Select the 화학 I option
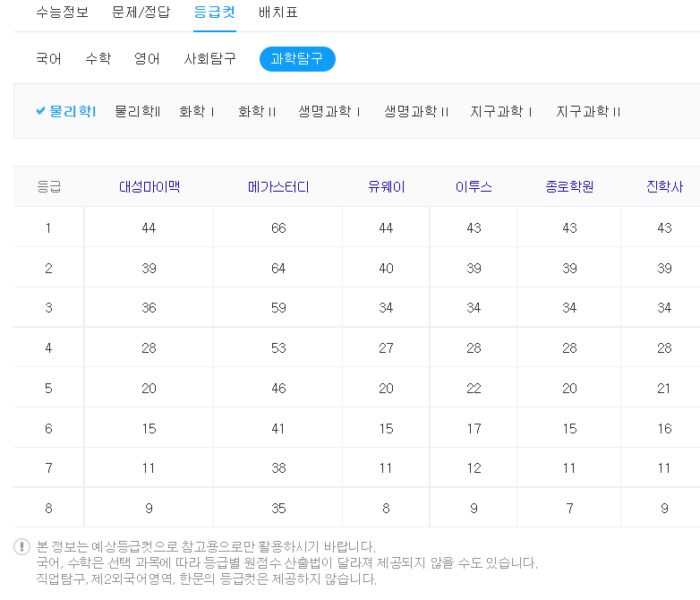This screenshot has width=700, height=600. (197, 111)
